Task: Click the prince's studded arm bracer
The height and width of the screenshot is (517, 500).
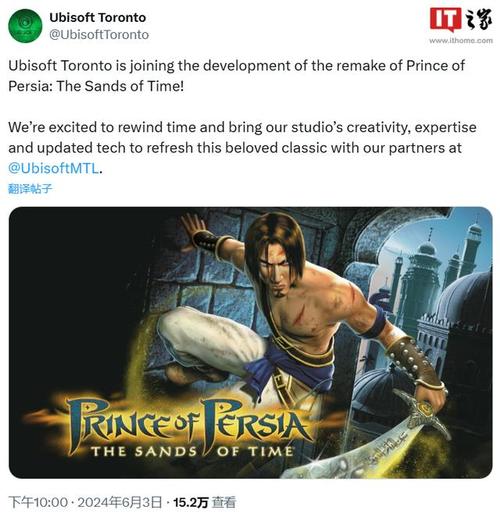Action: click(415, 362)
